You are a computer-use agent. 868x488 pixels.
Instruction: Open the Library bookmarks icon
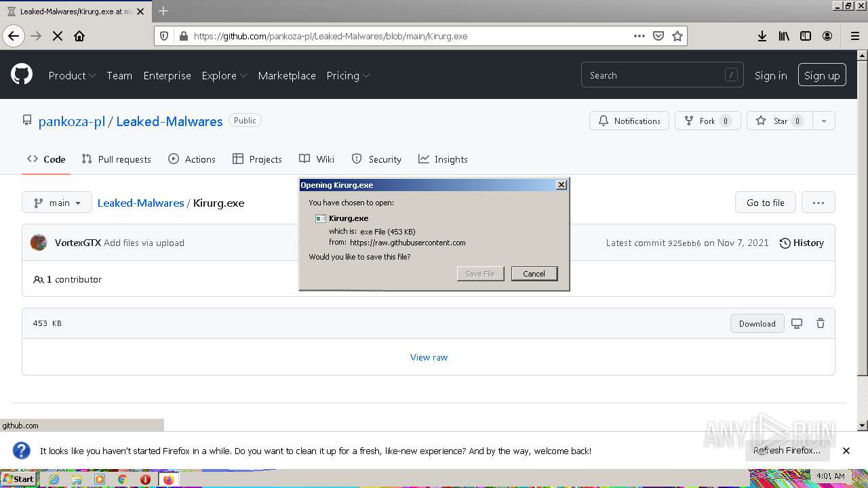[784, 36]
